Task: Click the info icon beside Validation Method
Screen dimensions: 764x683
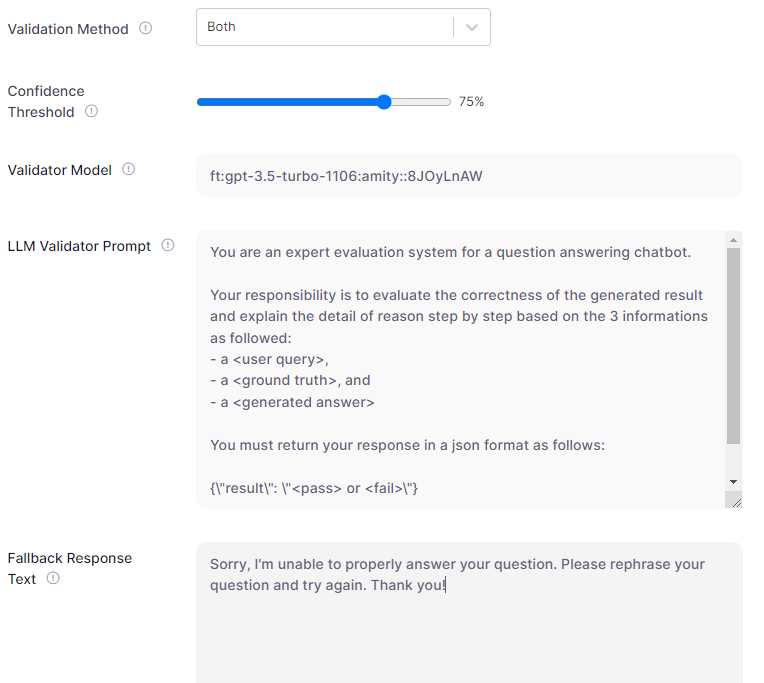Action: point(145,28)
